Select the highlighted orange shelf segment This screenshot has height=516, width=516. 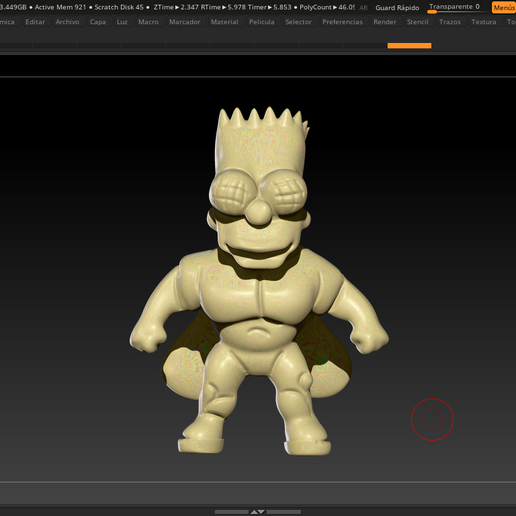point(409,46)
